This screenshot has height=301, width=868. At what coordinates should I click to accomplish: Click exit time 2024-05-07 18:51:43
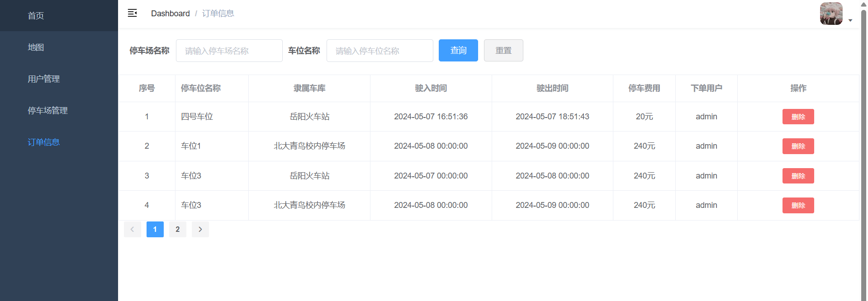(x=552, y=117)
